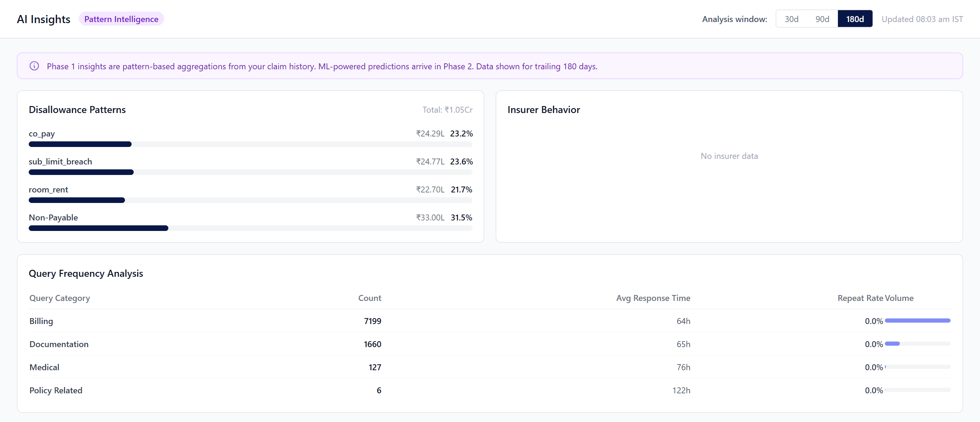This screenshot has width=980, height=422.
Task: Click the ₹24.29L amount
Action: [430, 133]
